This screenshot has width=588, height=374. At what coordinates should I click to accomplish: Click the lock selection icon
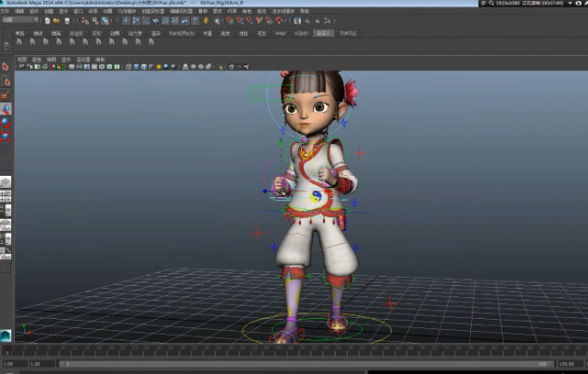206,21
